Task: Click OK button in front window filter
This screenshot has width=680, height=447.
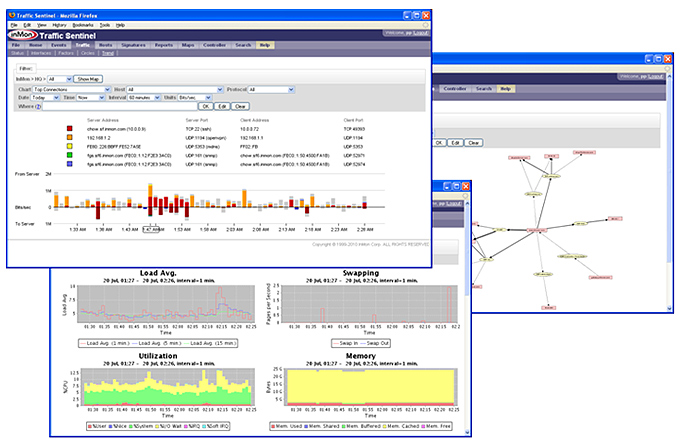Action: pos(206,106)
